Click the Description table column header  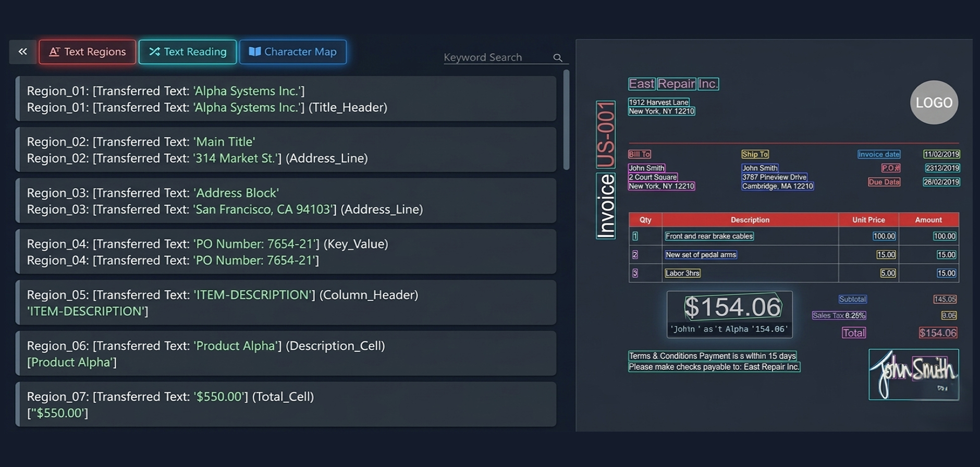pos(750,220)
